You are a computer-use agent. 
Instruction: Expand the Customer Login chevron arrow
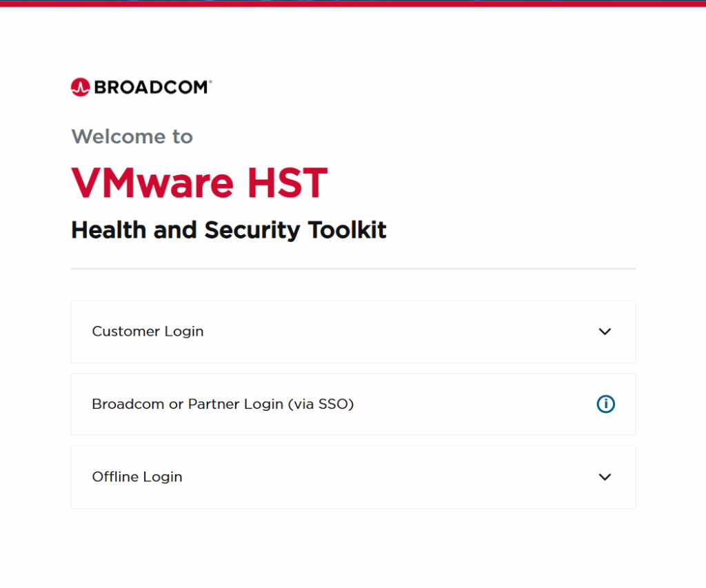tap(605, 332)
